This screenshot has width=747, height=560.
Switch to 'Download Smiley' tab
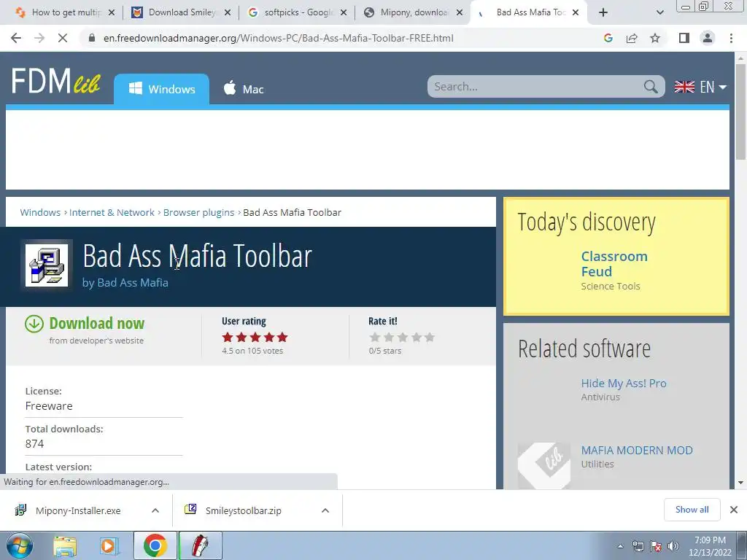(x=182, y=12)
